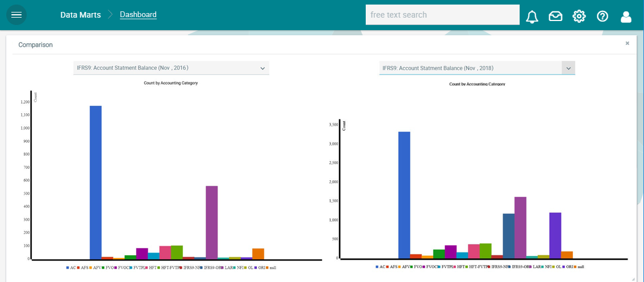
Task: Click the help question mark icon
Action: point(603,16)
